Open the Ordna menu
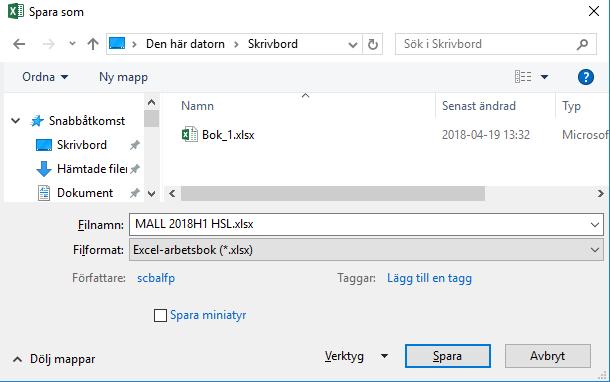Image resolution: width=610 pixels, height=382 pixels. point(45,77)
